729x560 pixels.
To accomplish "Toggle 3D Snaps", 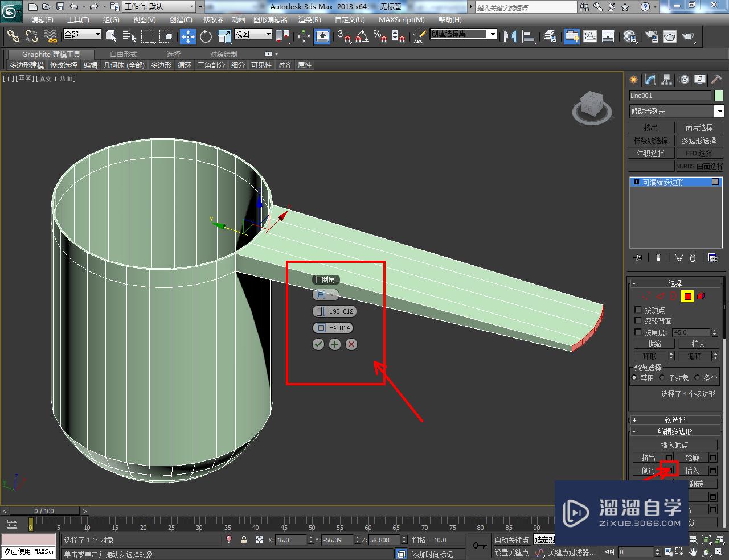I will click(x=343, y=36).
